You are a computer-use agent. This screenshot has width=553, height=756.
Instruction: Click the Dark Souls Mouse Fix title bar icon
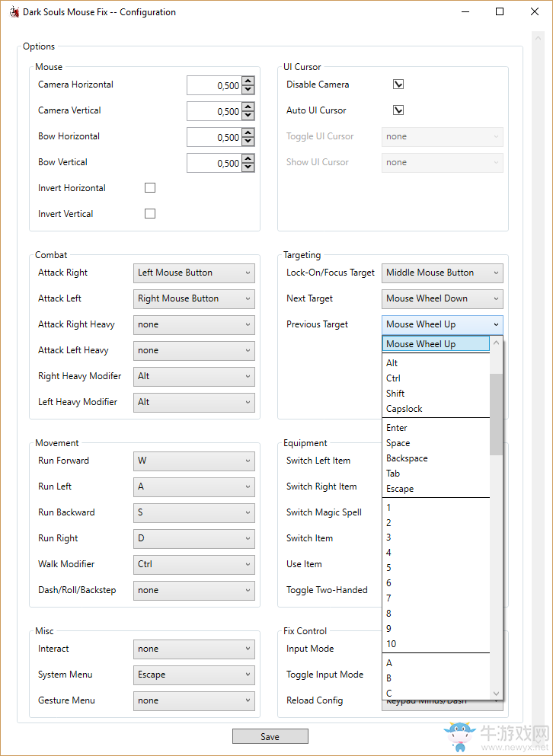tap(14, 12)
